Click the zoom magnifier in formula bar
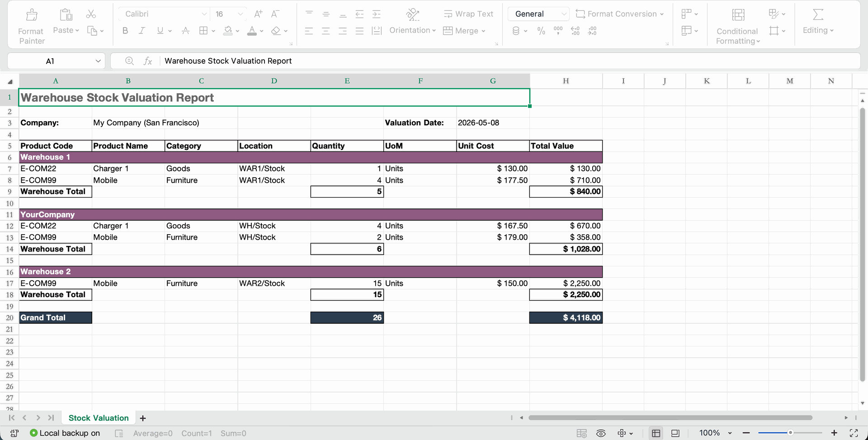 [x=129, y=61]
